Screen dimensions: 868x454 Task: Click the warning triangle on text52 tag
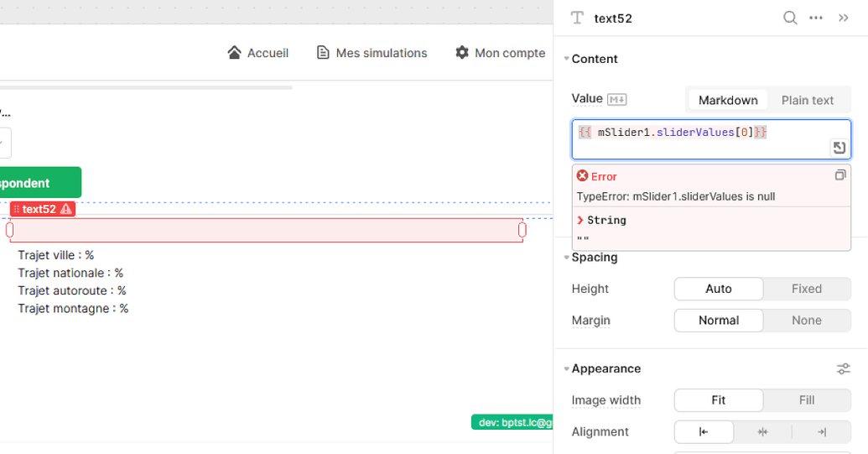click(66, 209)
